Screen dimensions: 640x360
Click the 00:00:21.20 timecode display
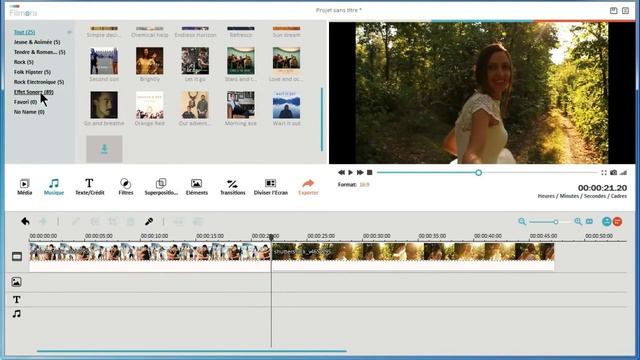pyautogui.click(x=602, y=188)
